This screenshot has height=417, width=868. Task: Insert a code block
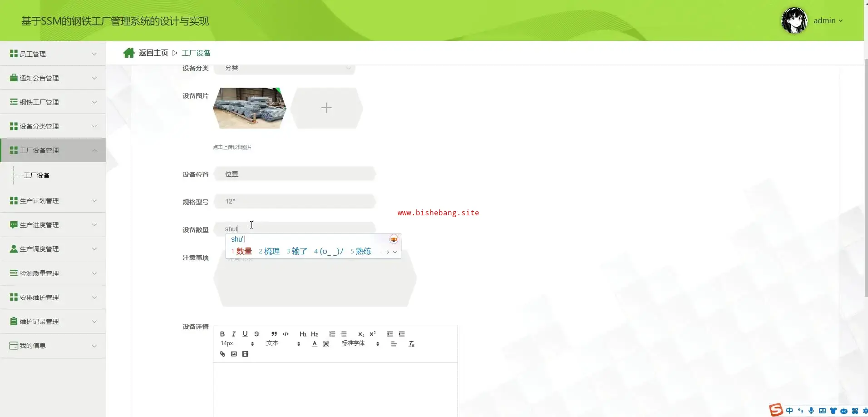tap(286, 334)
